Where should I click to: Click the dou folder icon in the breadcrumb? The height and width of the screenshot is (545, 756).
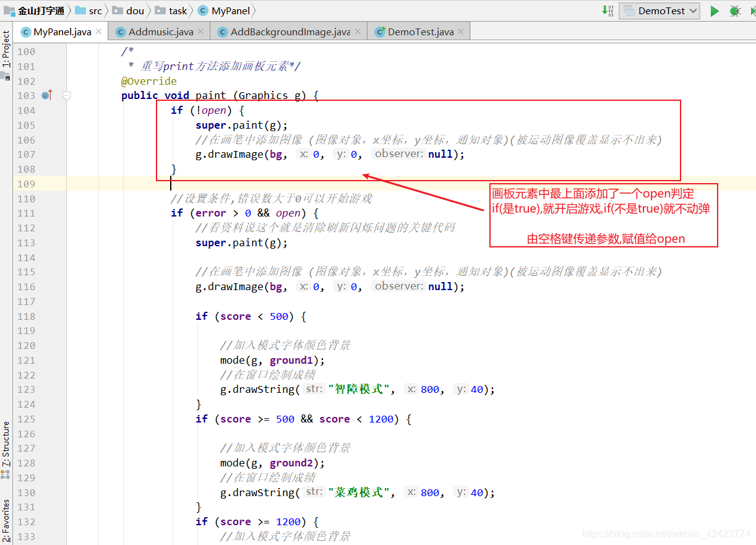pos(118,11)
